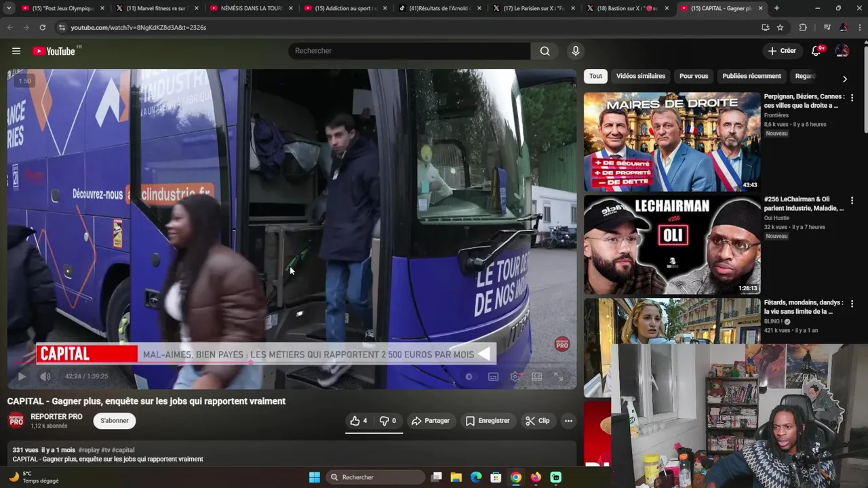Select the Vidéos similaires chip
Image resolution: width=868 pixels, height=488 pixels.
(641, 76)
